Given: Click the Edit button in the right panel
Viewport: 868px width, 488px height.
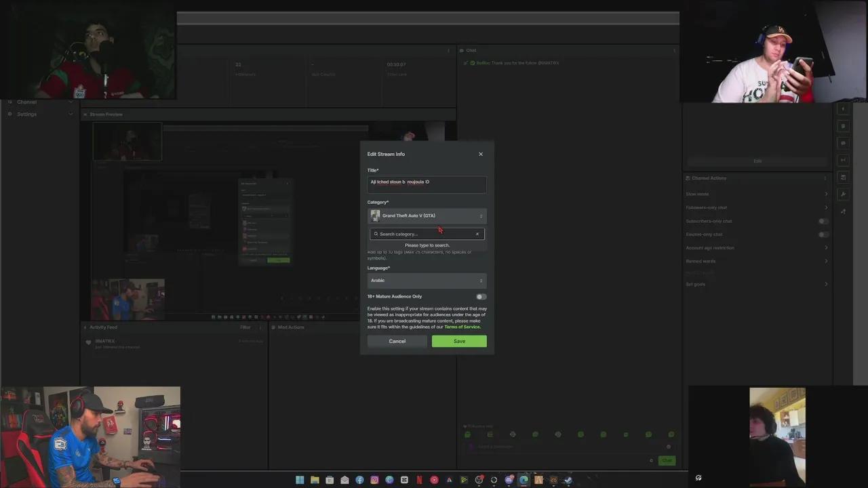Looking at the screenshot, I should coord(757,161).
